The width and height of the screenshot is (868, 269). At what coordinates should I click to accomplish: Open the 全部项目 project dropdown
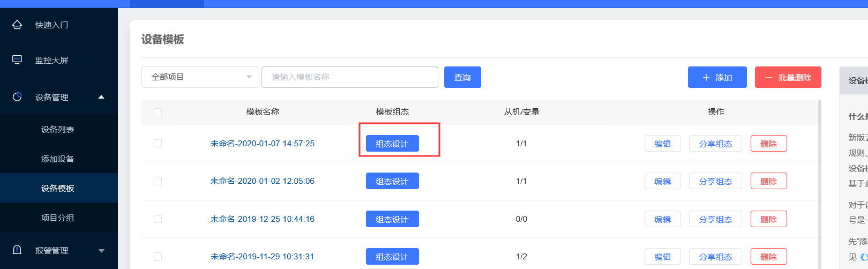(200, 77)
